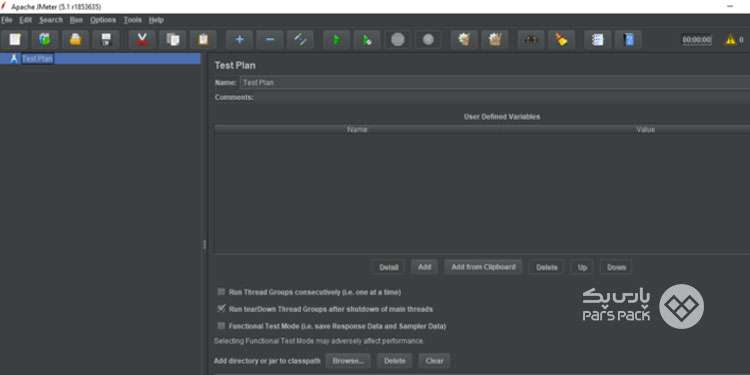Click the Cut scissors icon
The width and height of the screenshot is (750, 375).
point(142,40)
